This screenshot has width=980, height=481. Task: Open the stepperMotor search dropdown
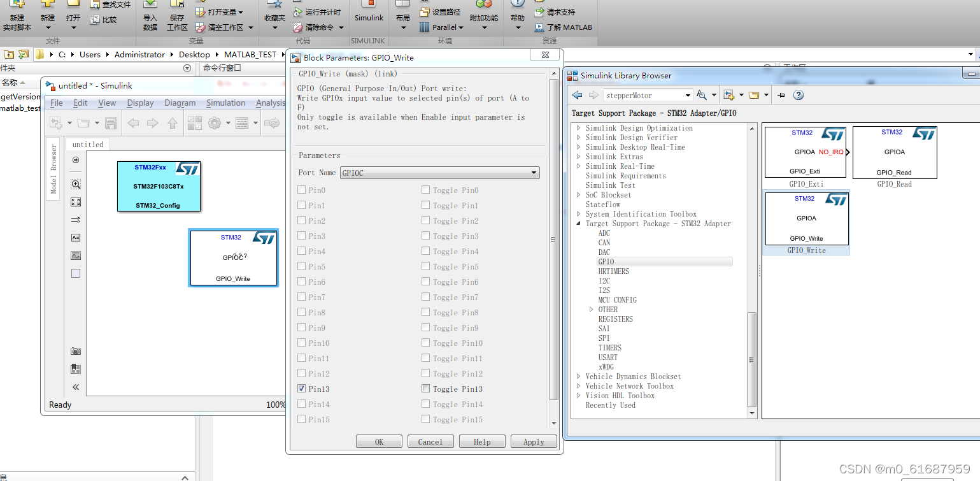[x=688, y=95]
